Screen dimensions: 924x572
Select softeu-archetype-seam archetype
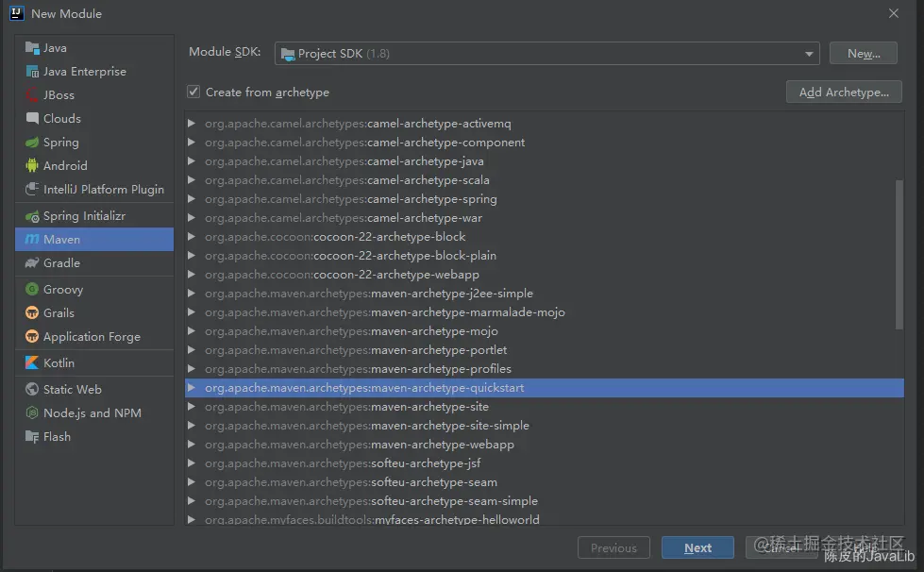tap(545, 482)
